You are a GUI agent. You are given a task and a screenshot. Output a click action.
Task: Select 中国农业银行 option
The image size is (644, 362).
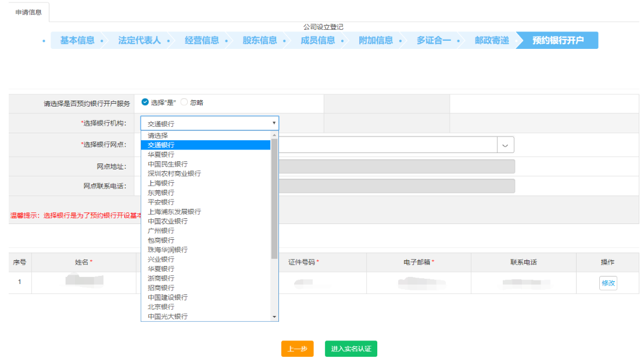click(167, 221)
